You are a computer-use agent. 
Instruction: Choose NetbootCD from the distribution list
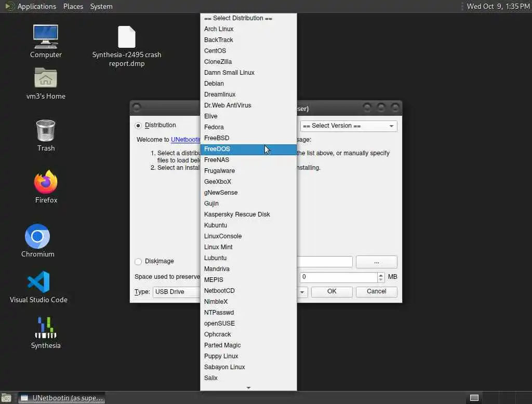(248, 291)
